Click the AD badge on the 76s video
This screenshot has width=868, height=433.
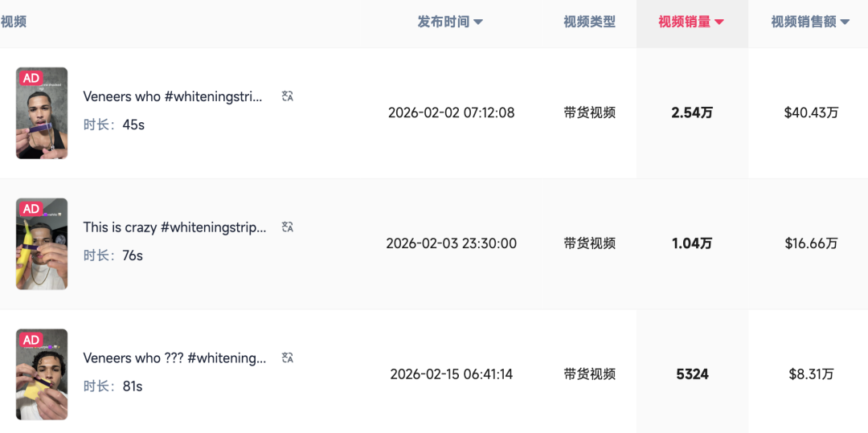tap(31, 209)
